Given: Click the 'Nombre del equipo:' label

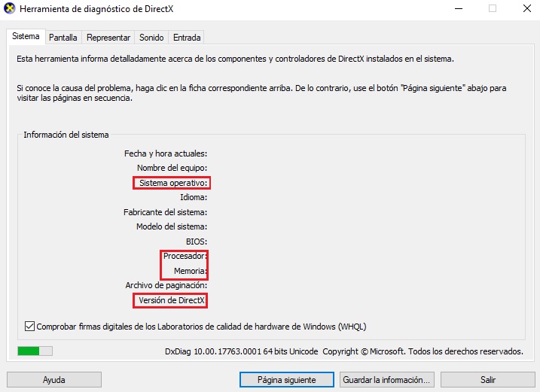Looking at the screenshot, I should coord(172,168).
